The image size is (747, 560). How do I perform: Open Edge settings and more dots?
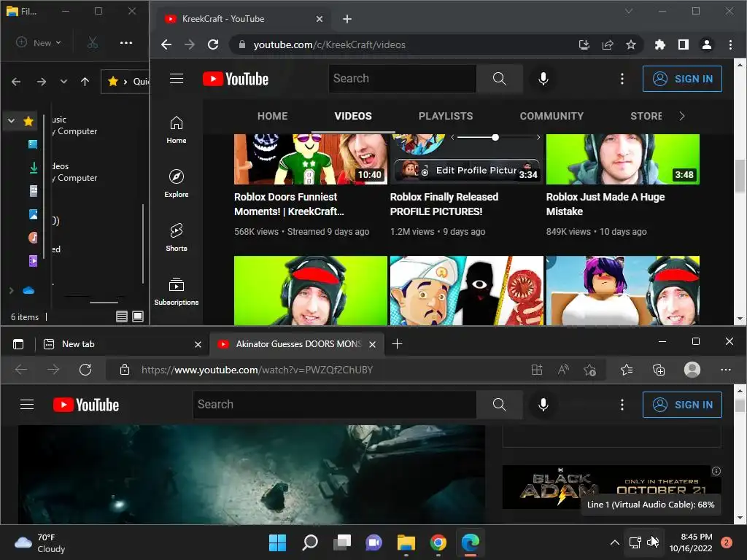click(726, 370)
